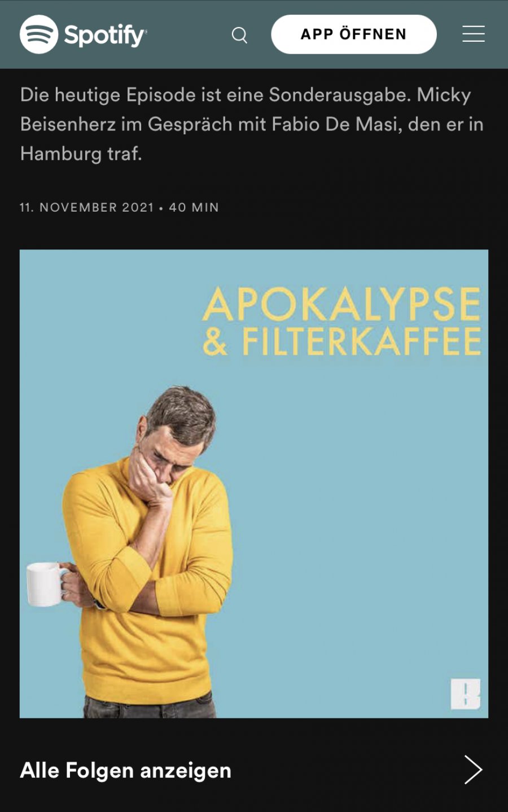508x812 pixels.
Task: Click the right chevron beside Alle Folgen anzeigen
Action: [x=473, y=770]
